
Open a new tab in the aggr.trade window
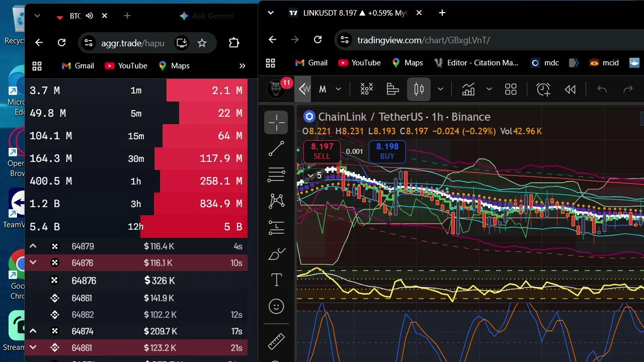tap(127, 16)
